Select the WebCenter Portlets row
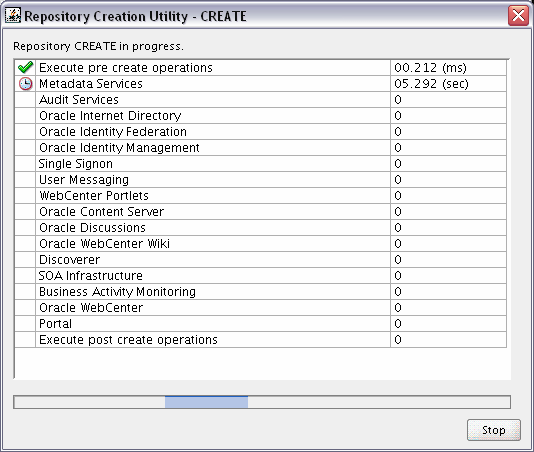 pyautogui.click(x=261, y=196)
